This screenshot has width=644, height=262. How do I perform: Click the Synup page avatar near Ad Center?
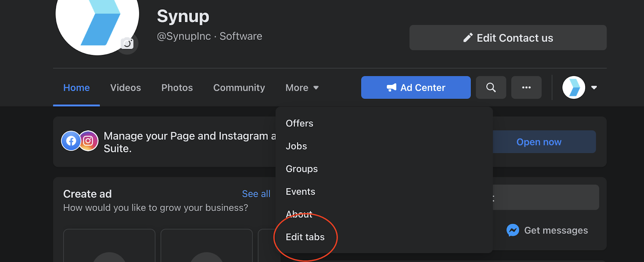coord(574,87)
